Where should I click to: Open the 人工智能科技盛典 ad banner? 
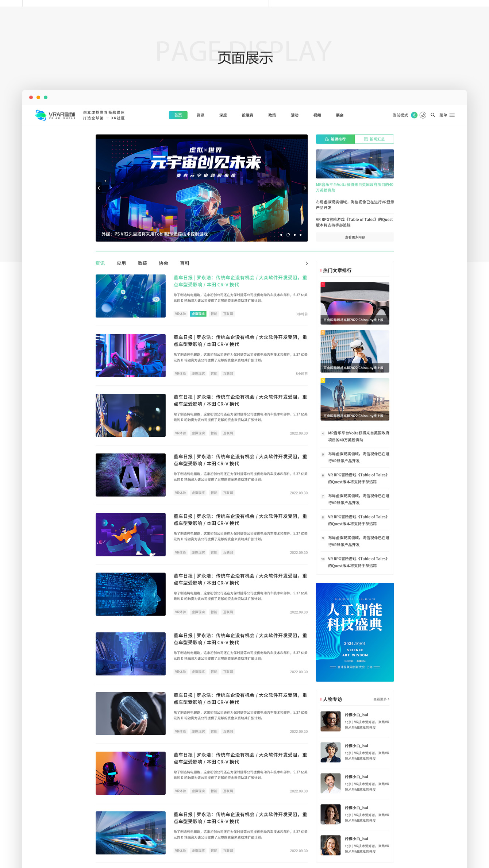tap(355, 632)
